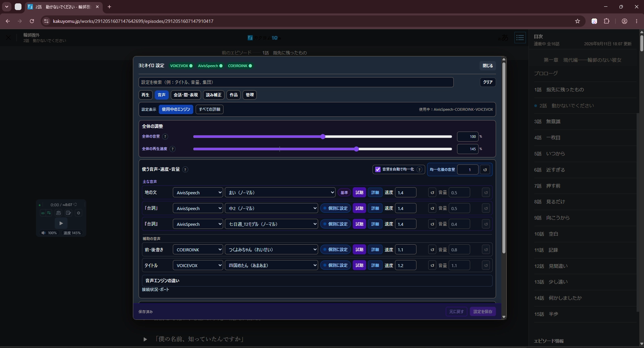The image size is (644, 348).
Task: Bookmark this page with the star icon
Action: pos(578,21)
